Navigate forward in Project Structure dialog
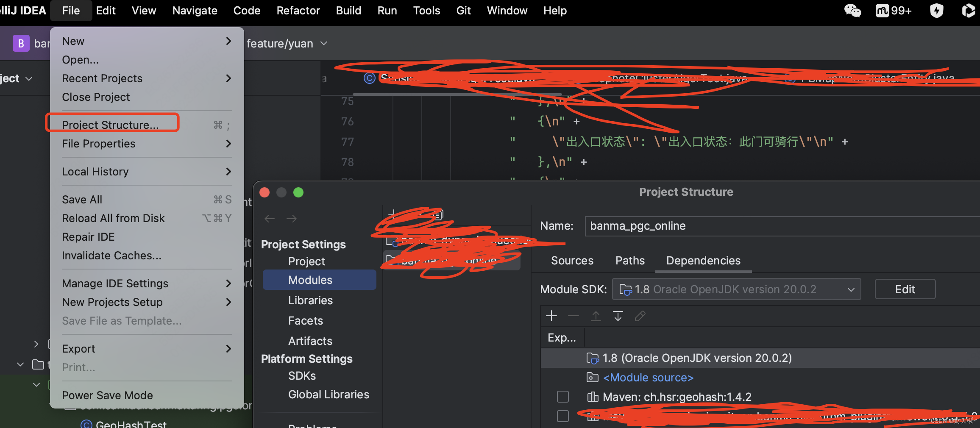980x428 pixels. coord(292,219)
